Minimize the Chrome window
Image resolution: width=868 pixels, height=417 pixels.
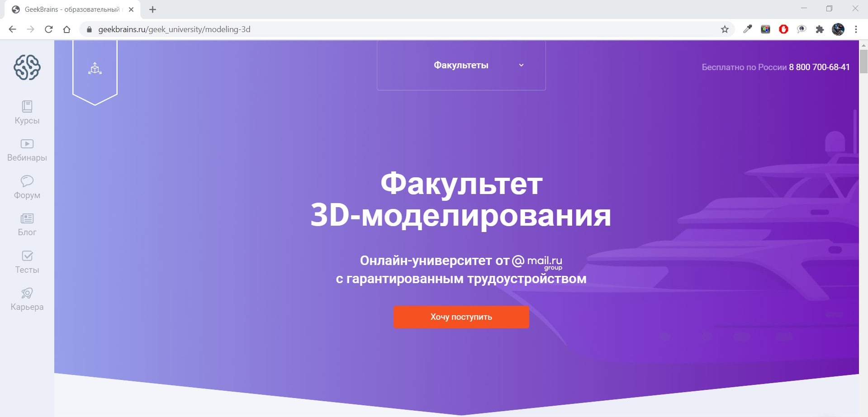804,9
